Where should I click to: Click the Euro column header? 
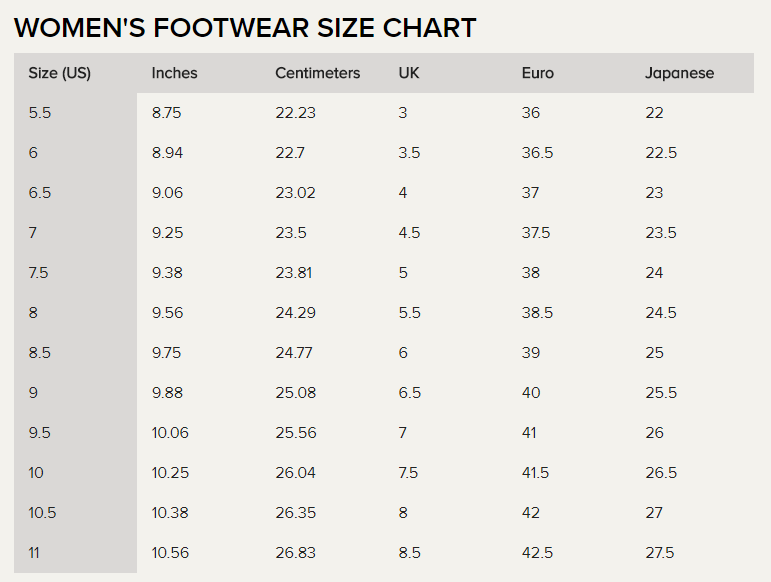[x=538, y=73]
